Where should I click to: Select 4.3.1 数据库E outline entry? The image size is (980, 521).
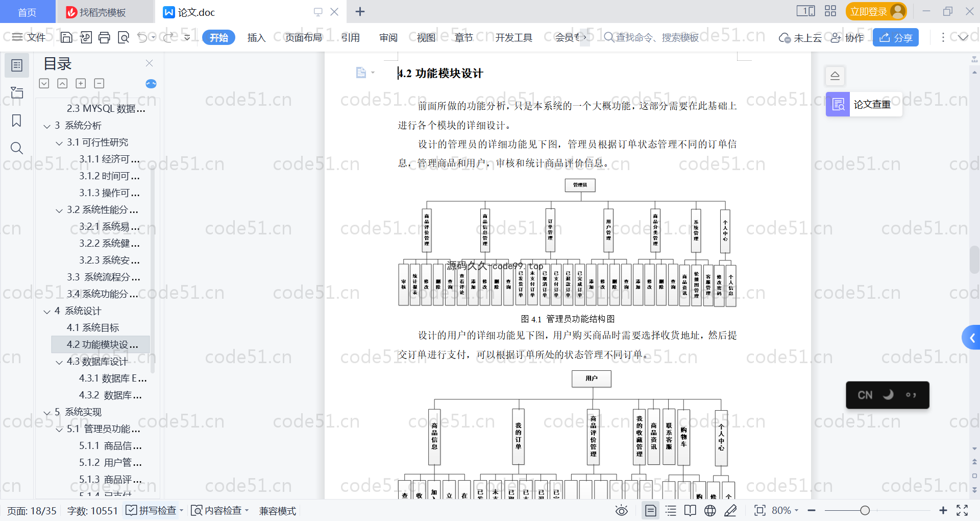click(x=113, y=378)
